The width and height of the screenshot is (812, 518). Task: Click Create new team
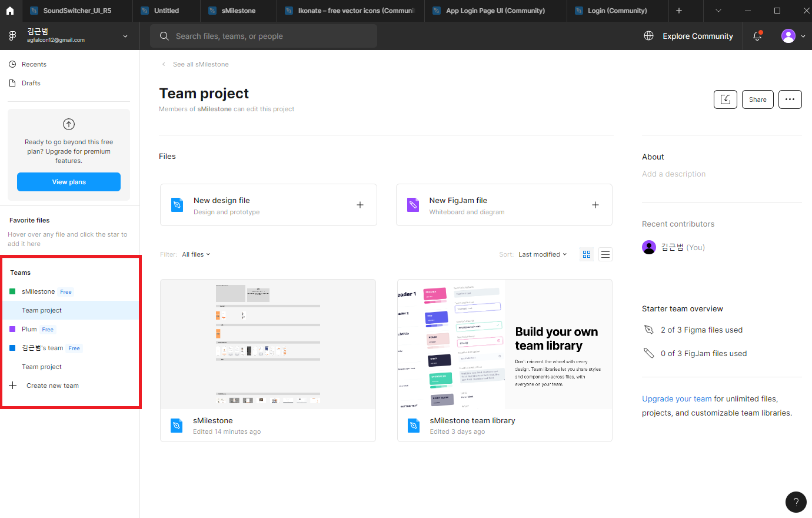pos(52,386)
